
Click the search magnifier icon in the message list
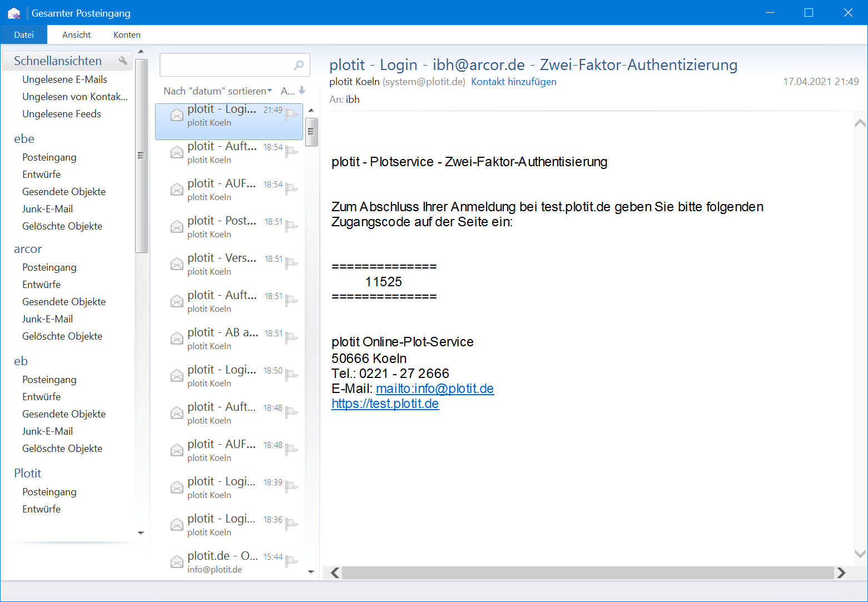(299, 64)
